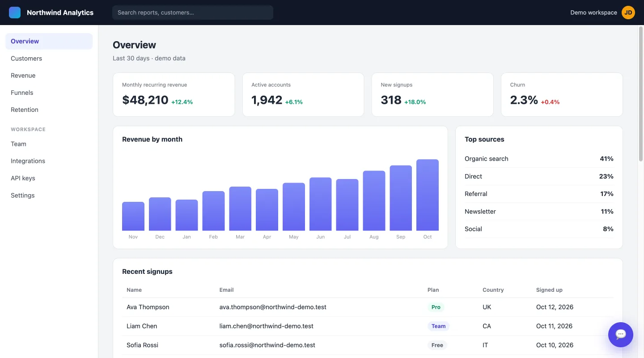644x358 pixels.
Task: Open the JD user avatar
Action: pyautogui.click(x=628, y=13)
